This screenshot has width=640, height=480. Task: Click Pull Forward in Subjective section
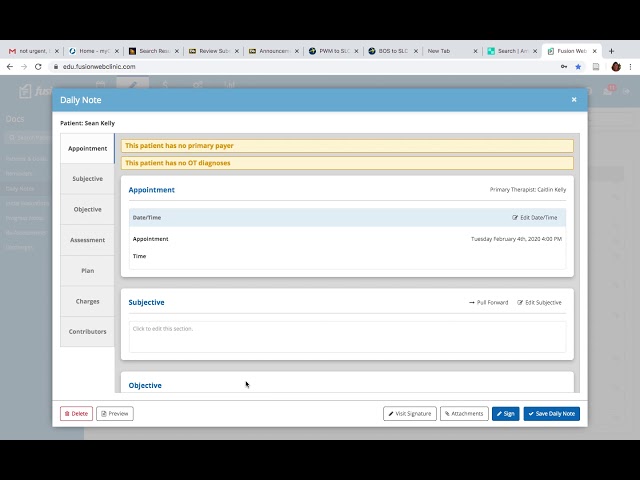coord(489,302)
